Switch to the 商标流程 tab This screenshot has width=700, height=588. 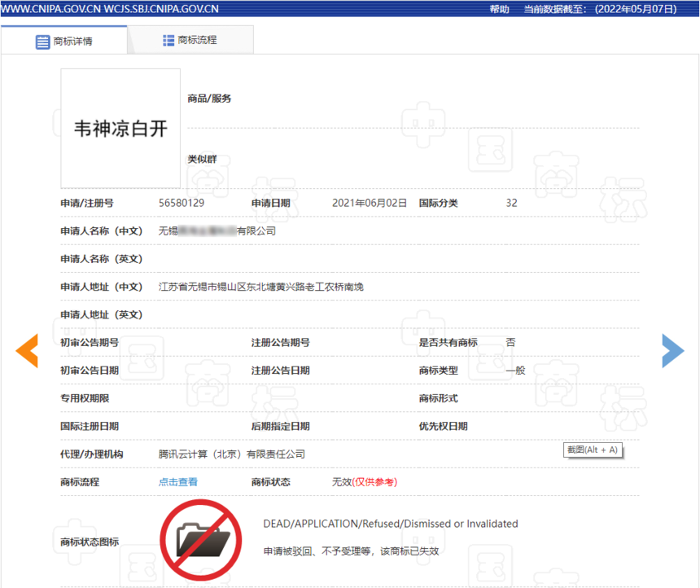pos(190,40)
